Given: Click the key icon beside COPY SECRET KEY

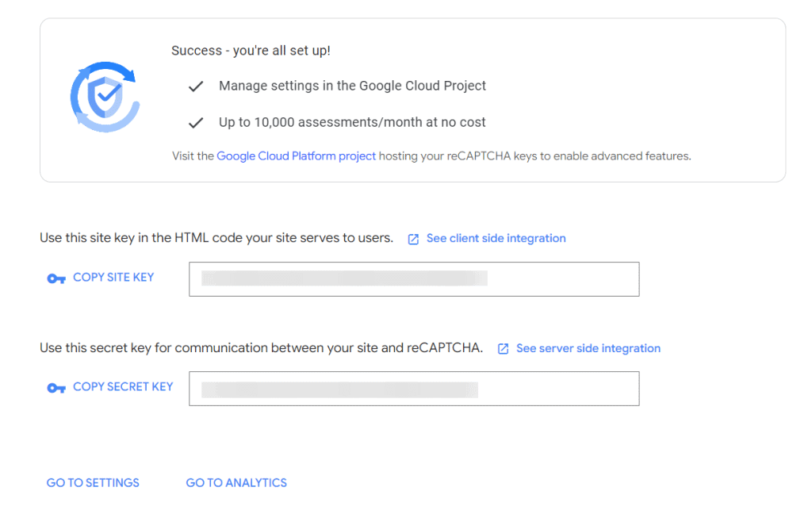Looking at the screenshot, I should coord(56,387).
